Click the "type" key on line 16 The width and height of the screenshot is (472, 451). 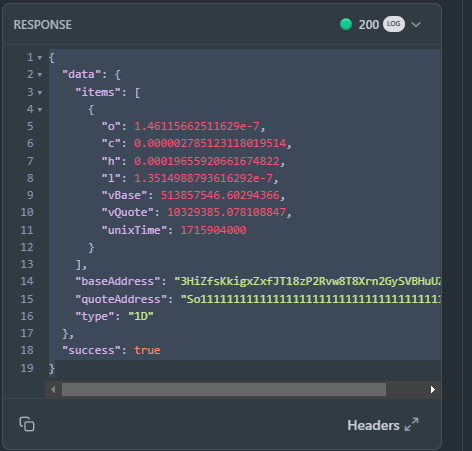tap(95, 316)
